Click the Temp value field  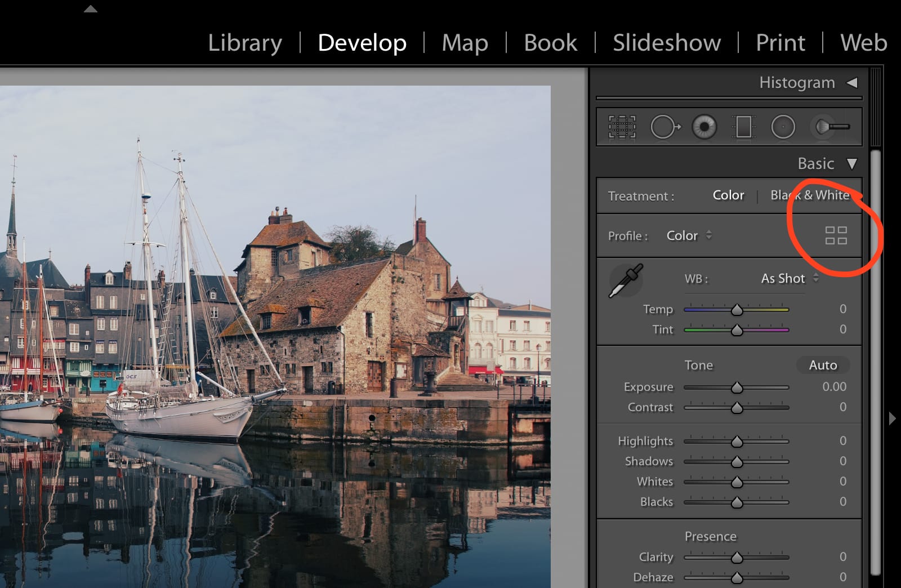coord(842,309)
